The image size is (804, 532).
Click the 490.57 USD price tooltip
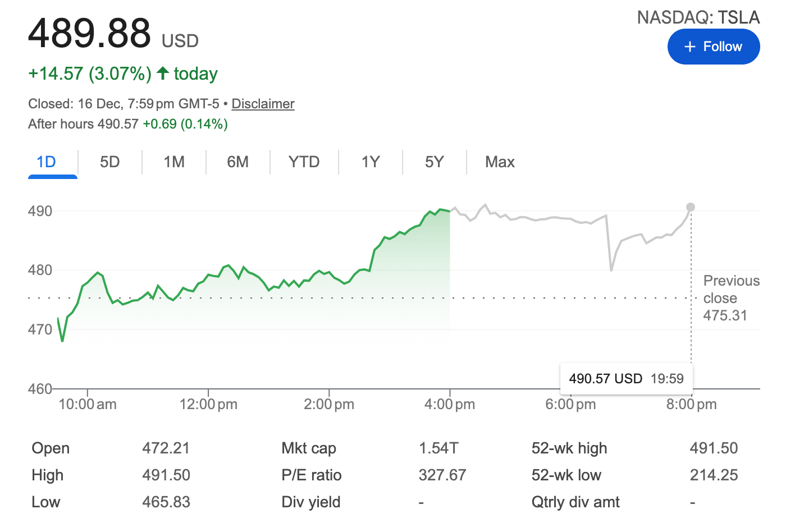[x=626, y=378]
